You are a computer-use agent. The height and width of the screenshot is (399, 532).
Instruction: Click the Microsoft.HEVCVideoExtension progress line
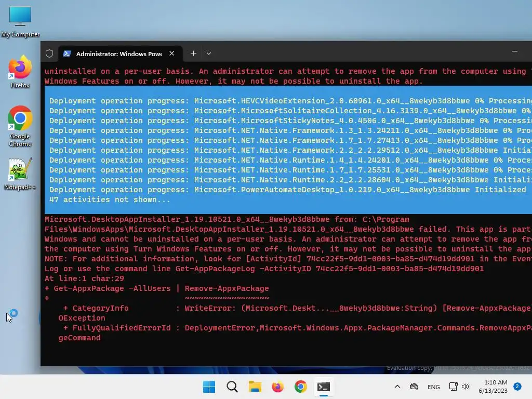(290, 101)
